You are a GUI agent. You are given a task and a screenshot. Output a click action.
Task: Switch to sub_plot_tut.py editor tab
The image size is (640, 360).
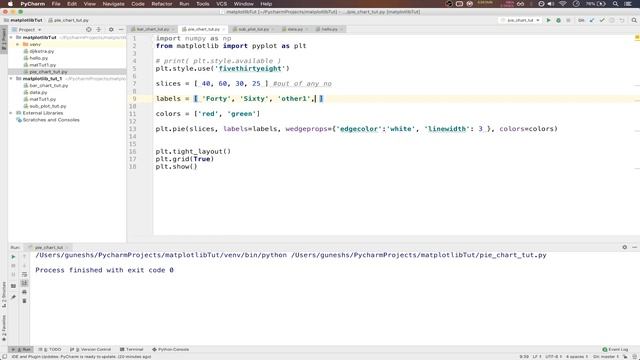point(253,29)
